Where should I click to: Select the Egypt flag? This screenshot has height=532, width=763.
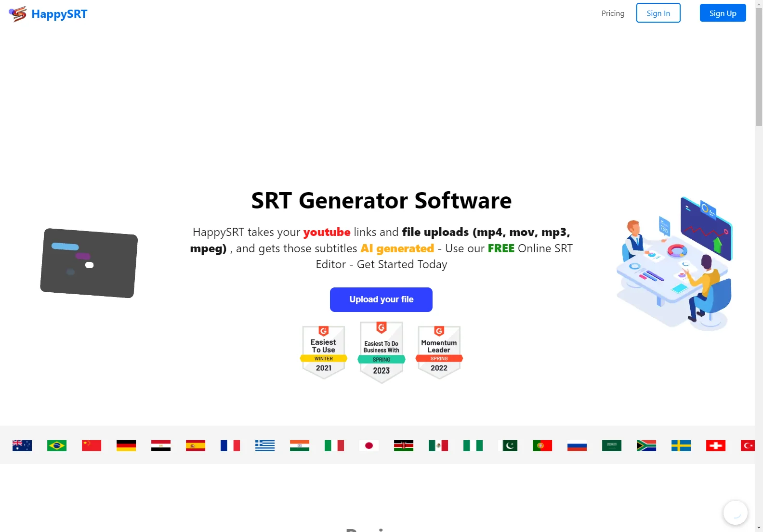(x=161, y=445)
